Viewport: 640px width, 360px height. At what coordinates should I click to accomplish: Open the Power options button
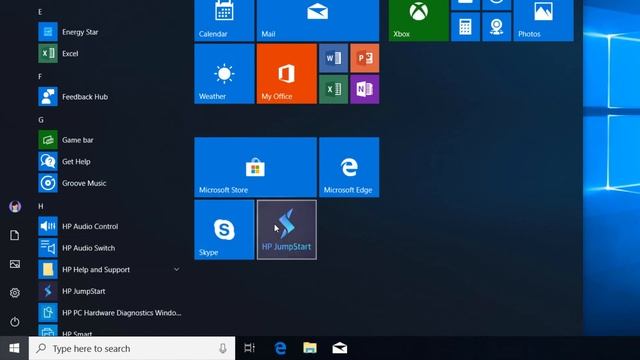coord(15,322)
